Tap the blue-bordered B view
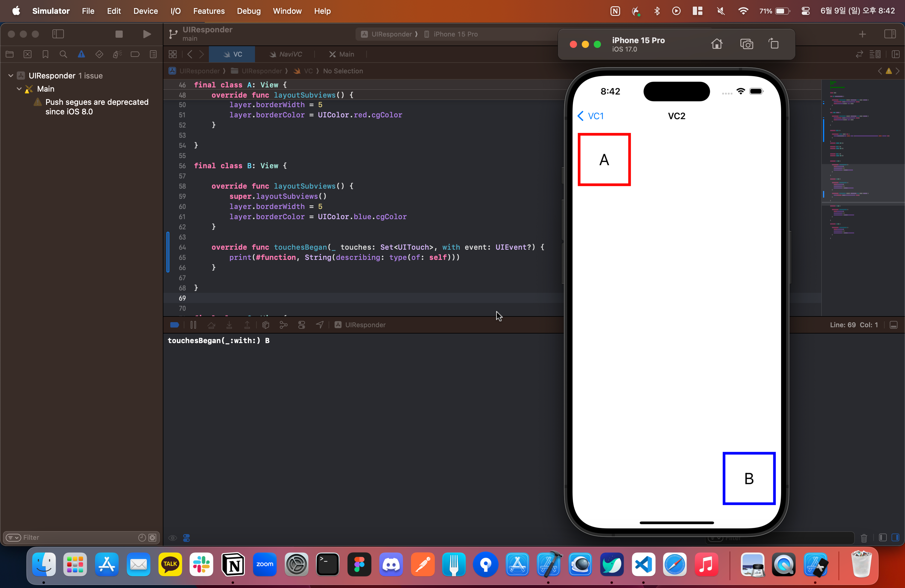 (749, 478)
